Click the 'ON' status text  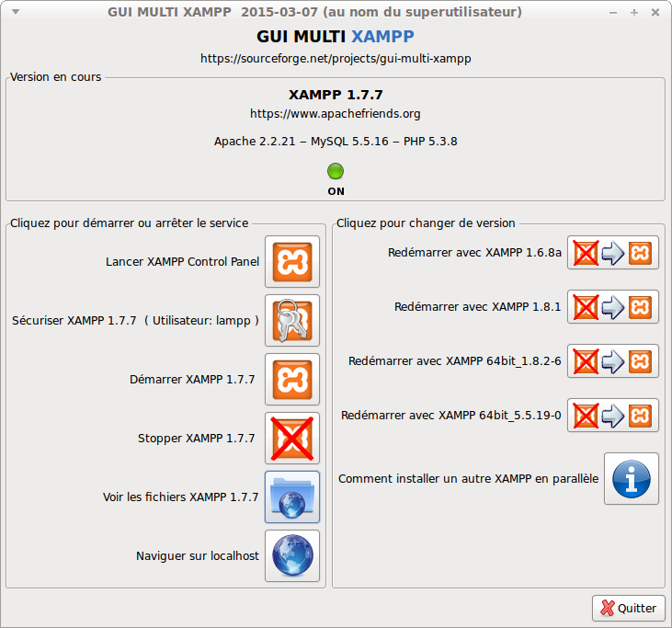[336, 191]
